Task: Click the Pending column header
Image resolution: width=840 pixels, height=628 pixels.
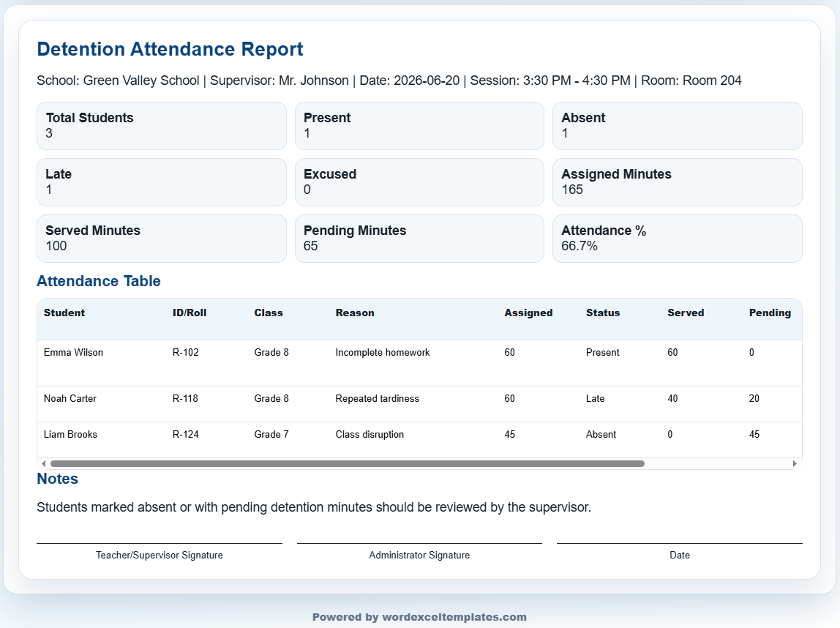Action: (770, 313)
